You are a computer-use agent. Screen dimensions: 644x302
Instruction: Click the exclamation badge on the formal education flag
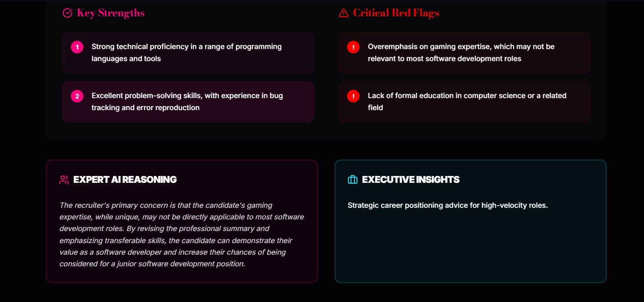[353, 96]
